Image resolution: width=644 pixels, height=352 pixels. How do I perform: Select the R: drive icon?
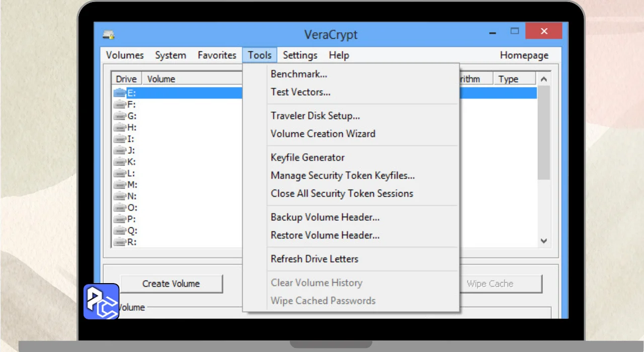point(120,242)
